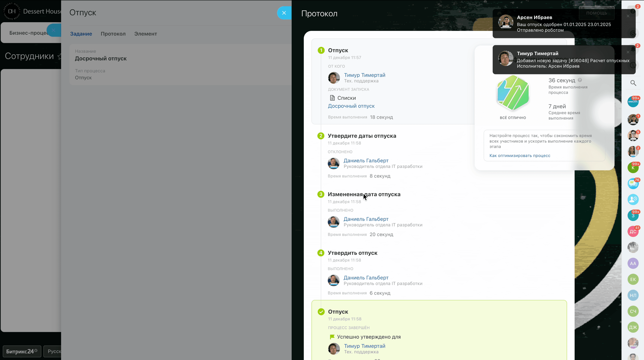644x360 pixels.
Task: Click the ПРОЦЕСС ЗАВЕРШЁН status label
Action: 349,327
